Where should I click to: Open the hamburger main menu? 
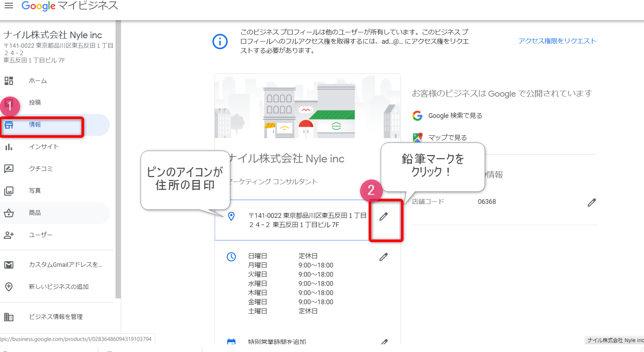click(9, 6)
